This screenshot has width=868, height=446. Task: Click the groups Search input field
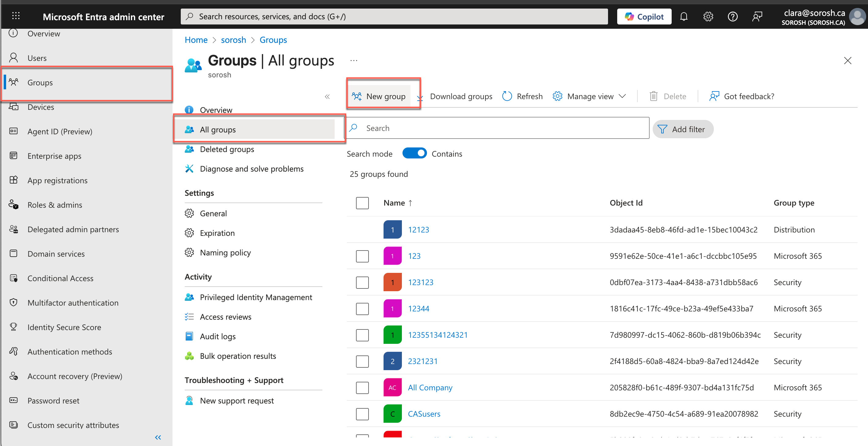(497, 128)
